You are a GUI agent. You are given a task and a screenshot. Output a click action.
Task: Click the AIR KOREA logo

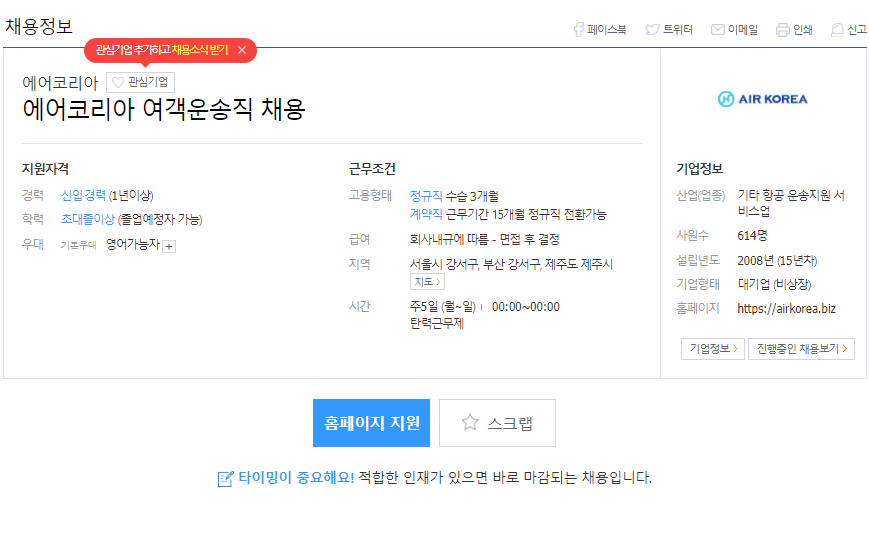click(x=763, y=99)
